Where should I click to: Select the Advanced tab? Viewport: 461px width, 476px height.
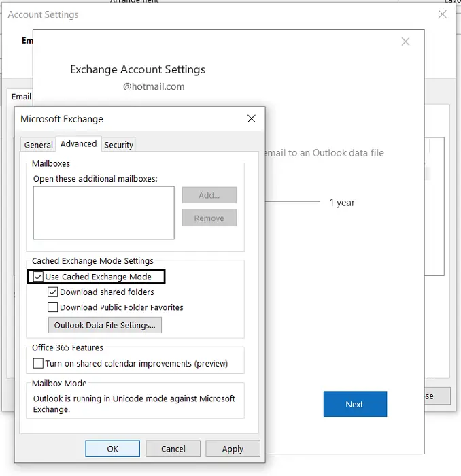[x=79, y=143]
